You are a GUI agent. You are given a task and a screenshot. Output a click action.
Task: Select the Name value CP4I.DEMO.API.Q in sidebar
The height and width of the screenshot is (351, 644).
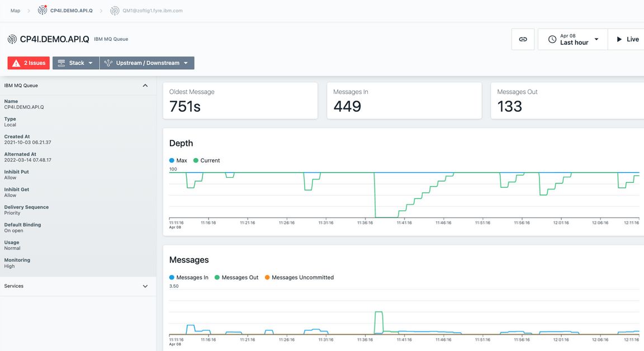click(x=24, y=107)
